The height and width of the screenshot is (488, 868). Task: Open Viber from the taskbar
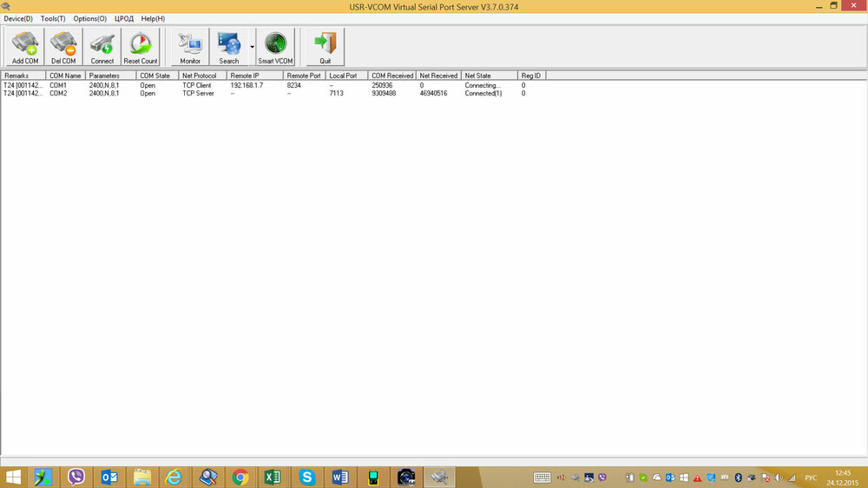pyautogui.click(x=76, y=477)
